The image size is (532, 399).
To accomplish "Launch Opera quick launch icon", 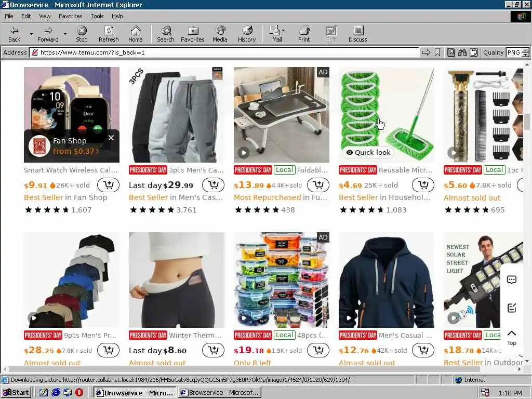I will [79, 393].
